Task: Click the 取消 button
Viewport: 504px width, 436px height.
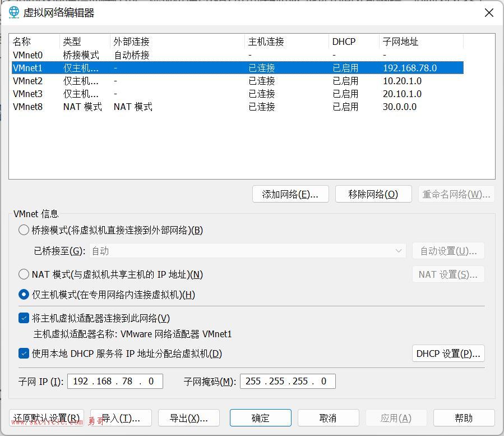Action: point(329,418)
